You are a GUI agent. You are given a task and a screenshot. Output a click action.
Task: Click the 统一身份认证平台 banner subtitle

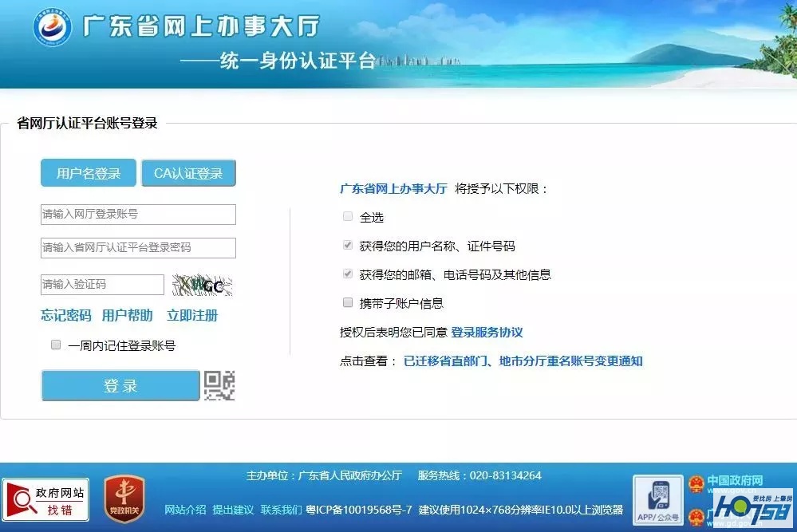pos(298,61)
